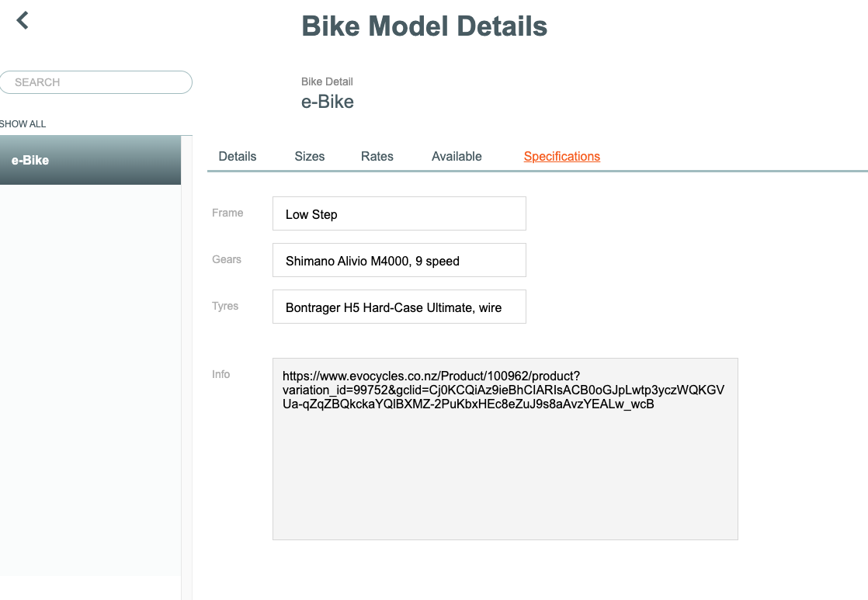Click into the SEARCH field
Viewport: 868px width, 600px height.
[95, 82]
